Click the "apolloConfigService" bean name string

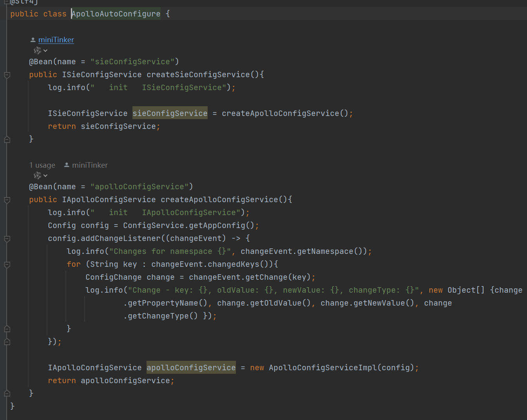[139, 186]
